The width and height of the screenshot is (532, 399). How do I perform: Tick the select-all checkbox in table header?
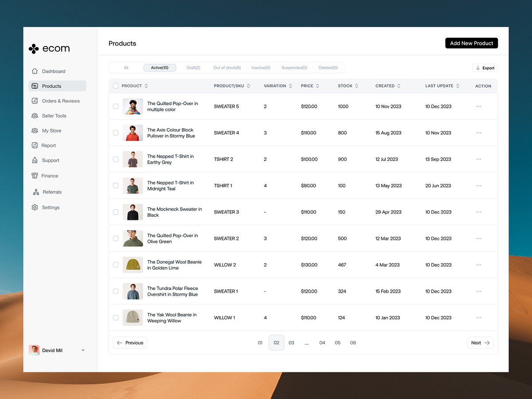pos(116,86)
